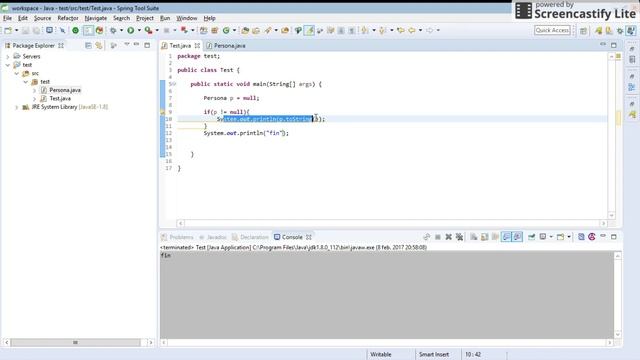The height and width of the screenshot is (360, 640).
Task: Click the 'Smart Insert' status bar entry
Action: [434, 354]
